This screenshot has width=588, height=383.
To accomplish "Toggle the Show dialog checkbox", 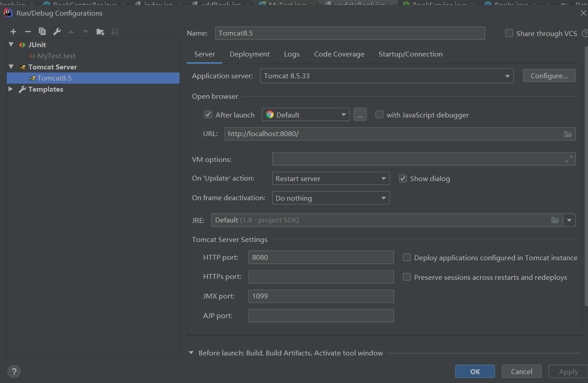I will [403, 178].
